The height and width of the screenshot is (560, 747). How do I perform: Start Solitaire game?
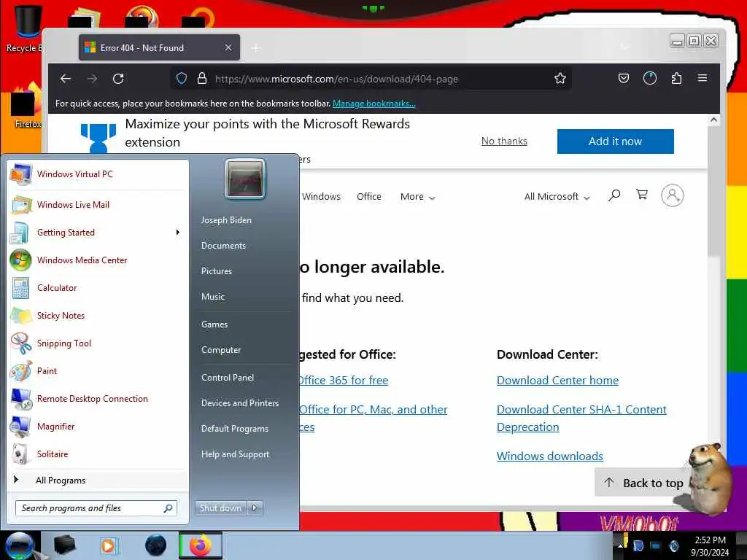(97, 454)
